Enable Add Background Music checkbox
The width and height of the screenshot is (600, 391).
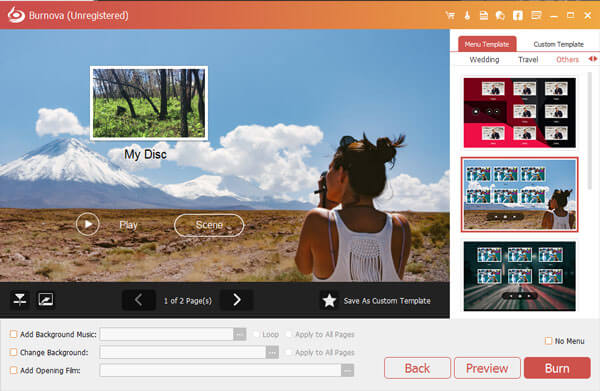click(x=13, y=334)
